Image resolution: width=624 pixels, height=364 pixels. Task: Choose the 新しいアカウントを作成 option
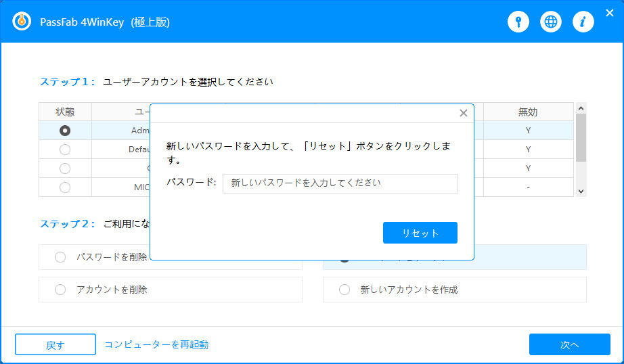(344, 290)
